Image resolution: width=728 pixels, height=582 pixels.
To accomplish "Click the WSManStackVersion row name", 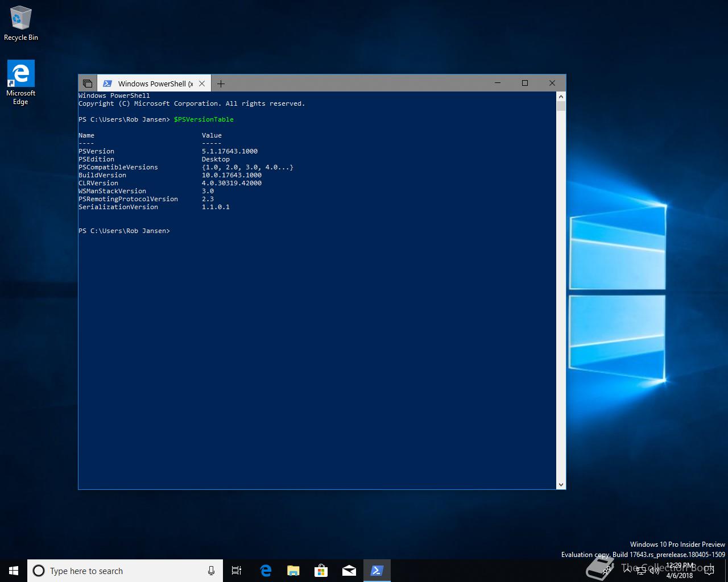I will coord(112,191).
